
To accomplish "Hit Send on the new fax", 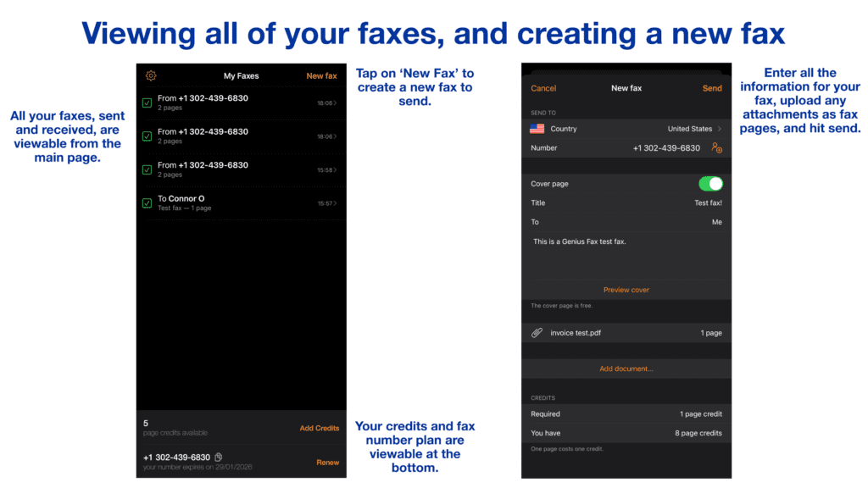I will click(x=712, y=88).
